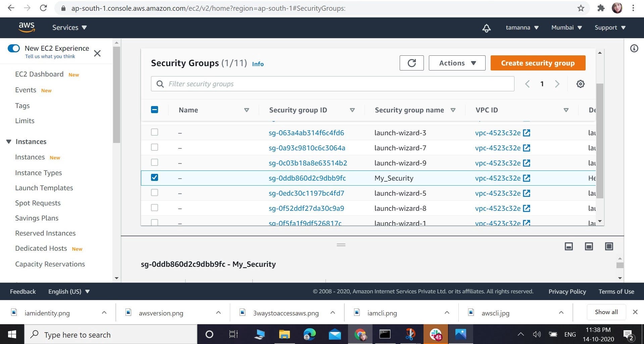
Task: Sort by VPC ID column arrow
Action: (x=566, y=110)
